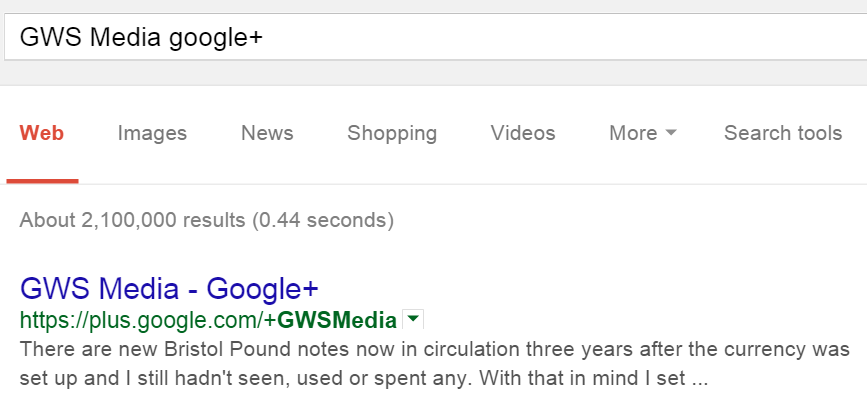Expand the More search categories menu
This screenshot has width=867, height=401.
[x=643, y=133]
